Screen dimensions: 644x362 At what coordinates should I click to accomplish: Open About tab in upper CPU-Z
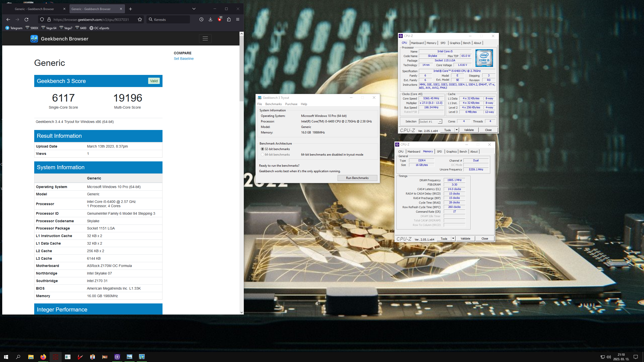point(477,43)
